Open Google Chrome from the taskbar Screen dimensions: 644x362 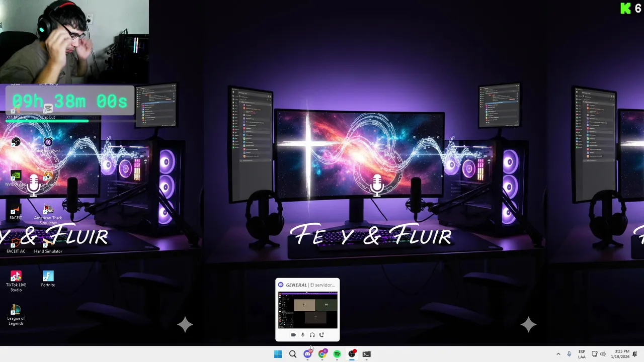pyautogui.click(x=322, y=354)
